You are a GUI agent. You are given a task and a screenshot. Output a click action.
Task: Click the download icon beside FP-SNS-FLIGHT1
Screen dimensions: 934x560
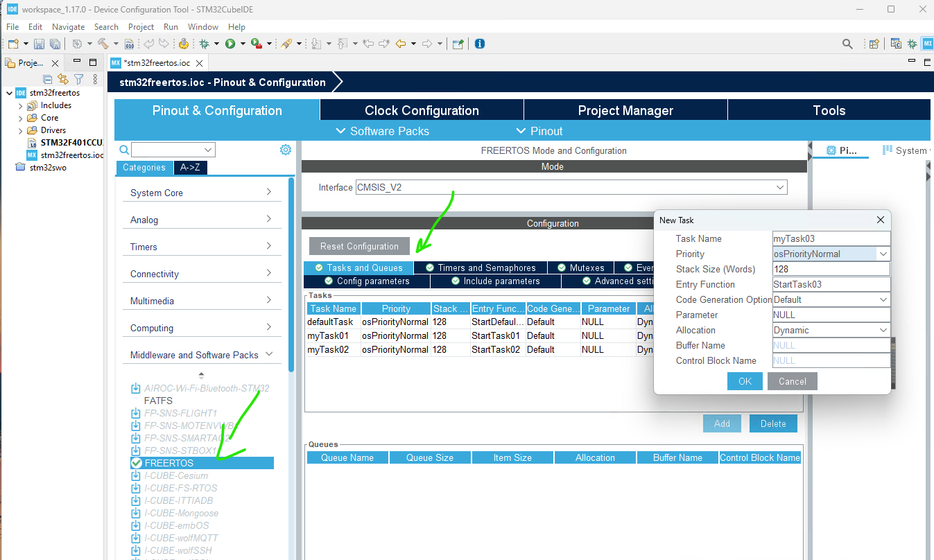pyautogui.click(x=136, y=413)
